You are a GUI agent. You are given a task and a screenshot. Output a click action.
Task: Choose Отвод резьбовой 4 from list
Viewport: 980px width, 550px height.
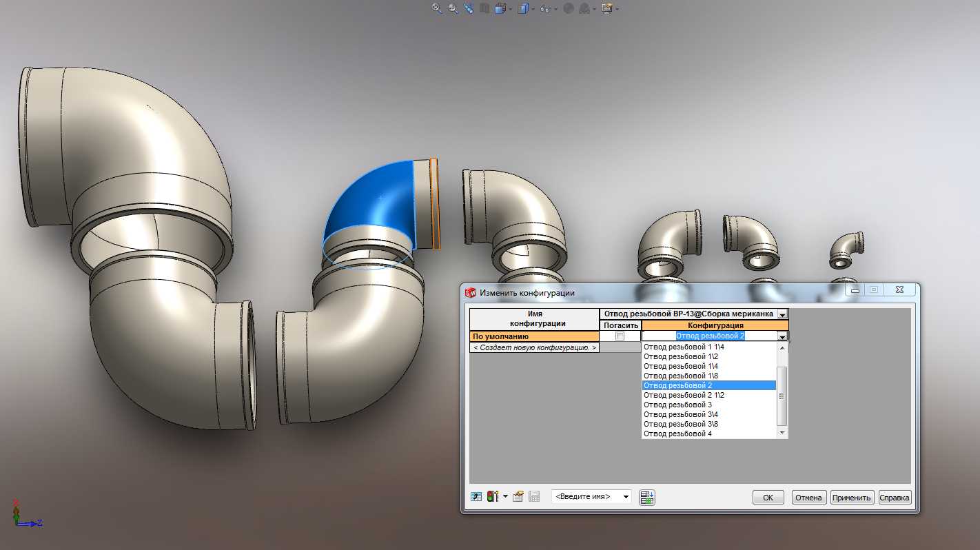(709, 434)
